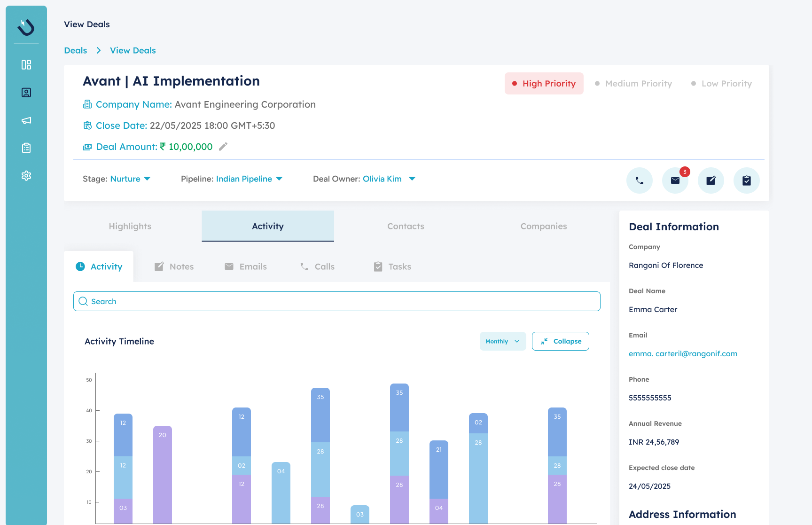The height and width of the screenshot is (525, 812).
Task: Collapse the Activity Timeline chart
Action: tap(560, 341)
